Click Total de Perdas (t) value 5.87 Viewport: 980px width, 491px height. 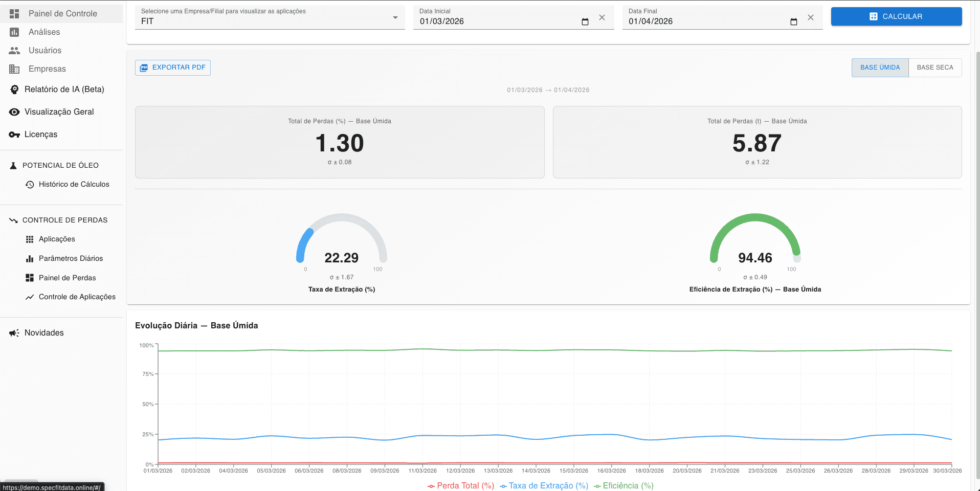pyautogui.click(x=757, y=143)
